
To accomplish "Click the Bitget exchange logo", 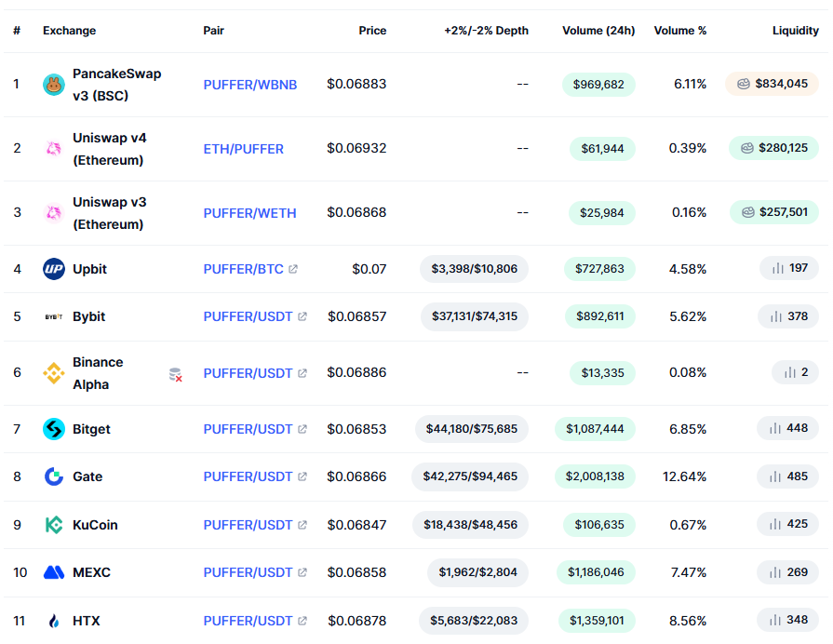I will point(54,429).
